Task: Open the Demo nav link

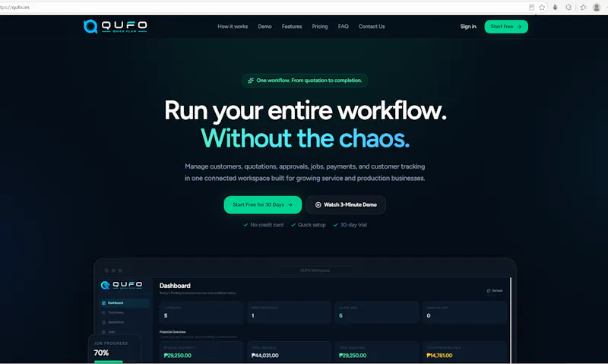Action: click(264, 27)
